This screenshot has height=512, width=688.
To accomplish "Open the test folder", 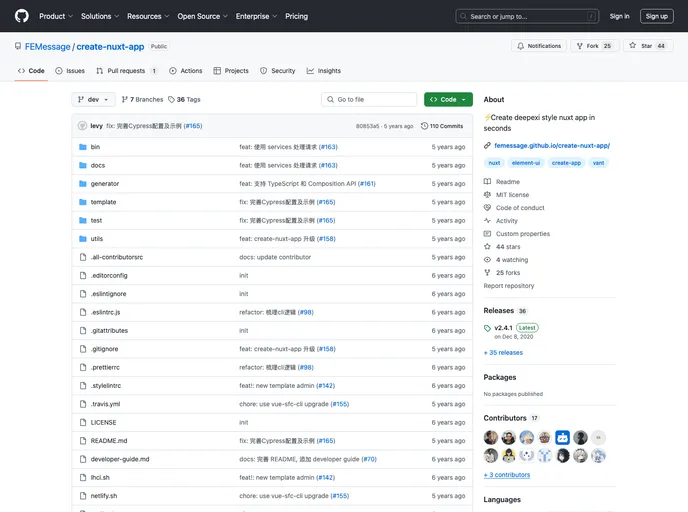I will [x=96, y=221].
